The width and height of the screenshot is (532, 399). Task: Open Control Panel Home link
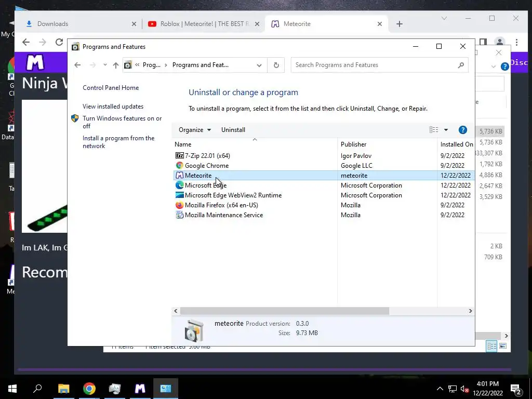pyautogui.click(x=111, y=87)
